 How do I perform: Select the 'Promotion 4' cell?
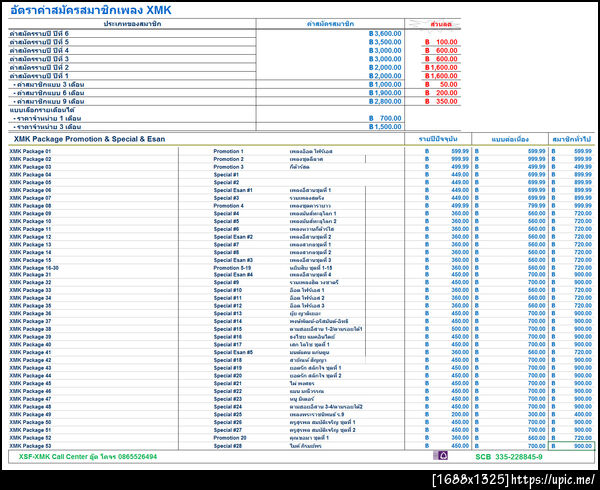coord(228,206)
